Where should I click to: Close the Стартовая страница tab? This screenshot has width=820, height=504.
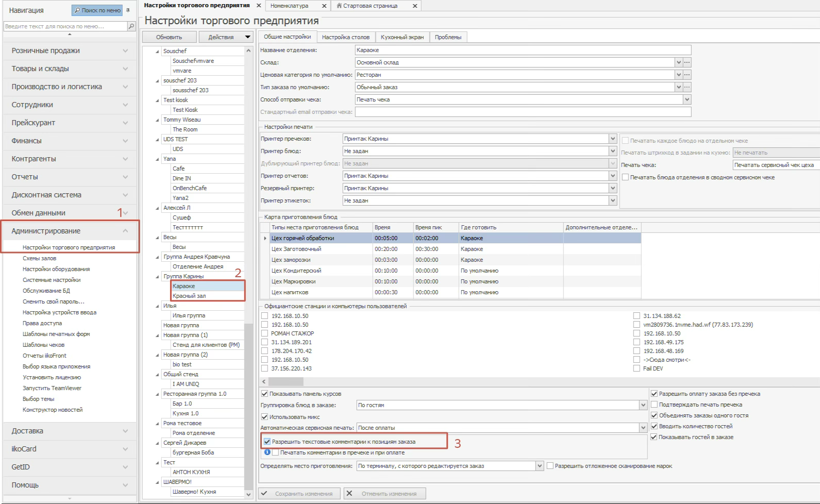[x=415, y=6]
